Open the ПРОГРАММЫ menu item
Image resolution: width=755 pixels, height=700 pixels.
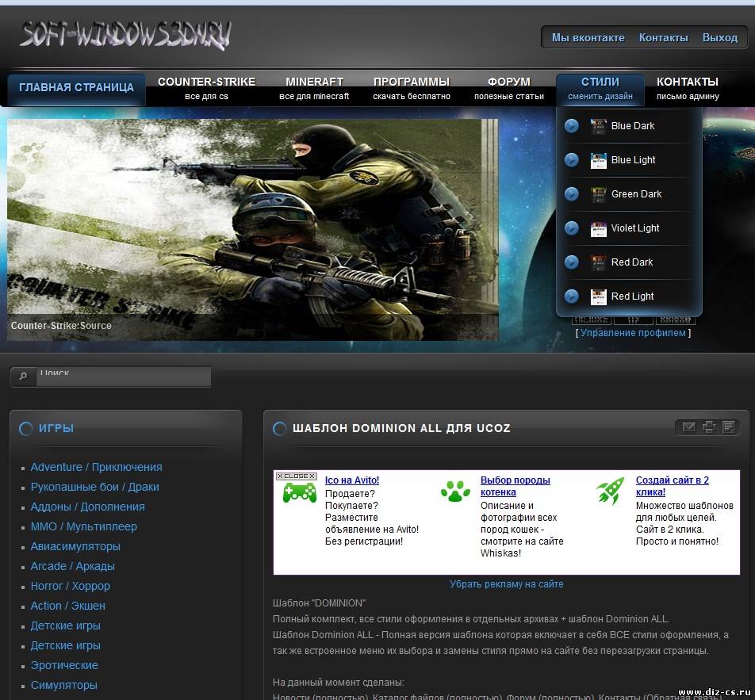[x=412, y=89]
